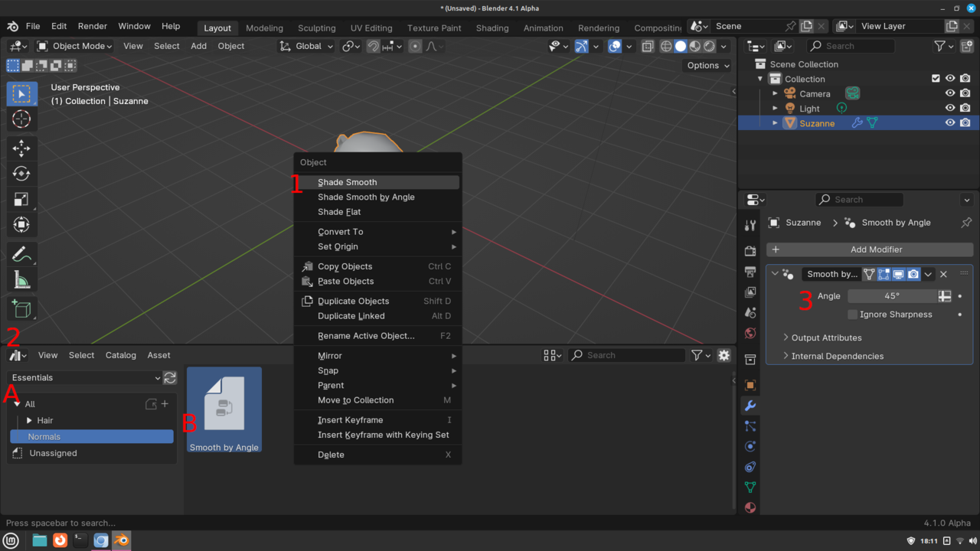
Task: Open the Material properties tab
Action: [x=750, y=507]
